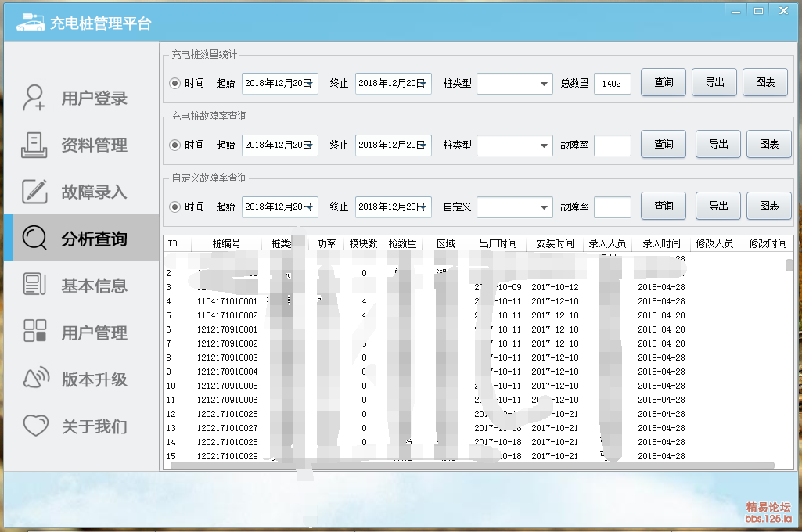This screenshot has height=532, width=802.
Task: Click the 导出 button in 充电桩数量统计
Action: (x=714, y=82)
